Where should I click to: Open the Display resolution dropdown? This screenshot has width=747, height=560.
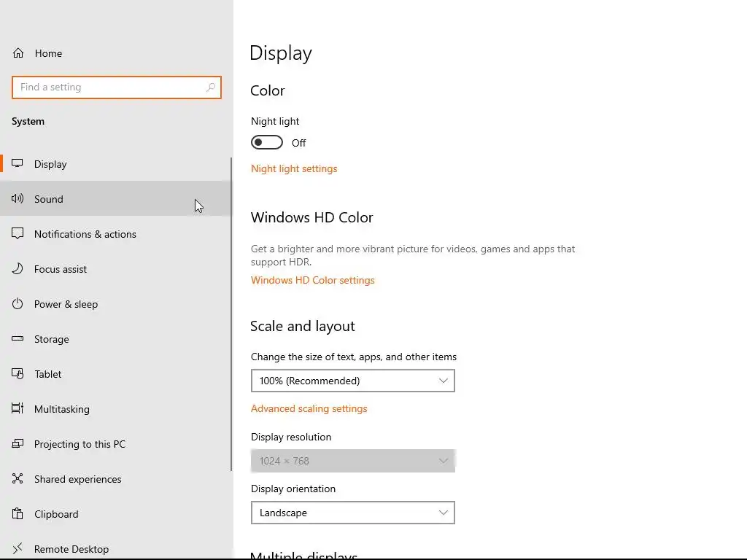[352, 461]
